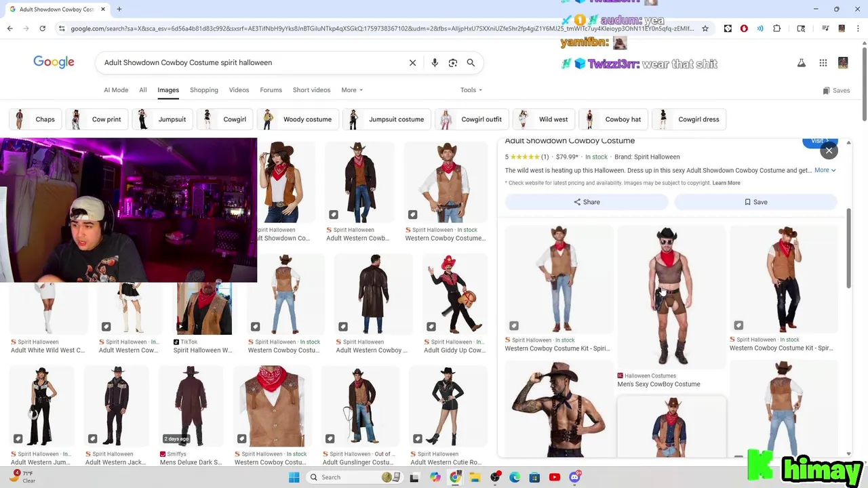Open the More search filters dropdown
The image size is (868, 488).
point(352,89)
